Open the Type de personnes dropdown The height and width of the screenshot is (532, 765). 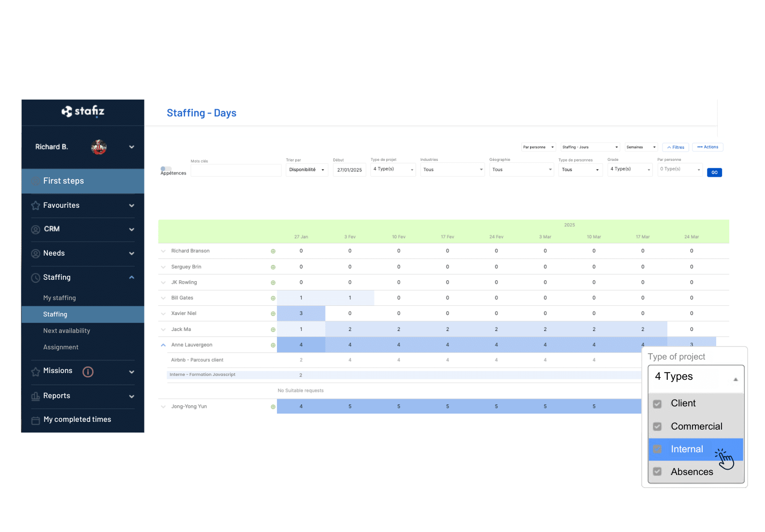[x=580, y=170]
